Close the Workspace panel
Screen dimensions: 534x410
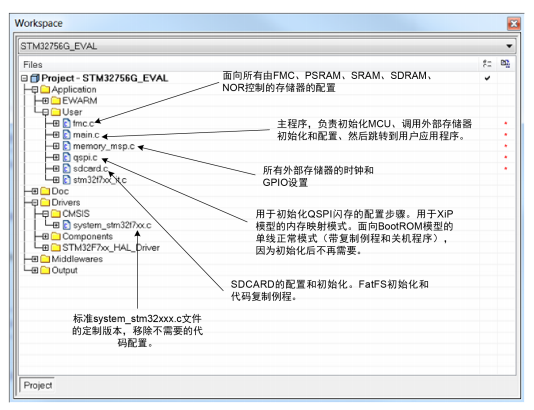coord(514,24)
